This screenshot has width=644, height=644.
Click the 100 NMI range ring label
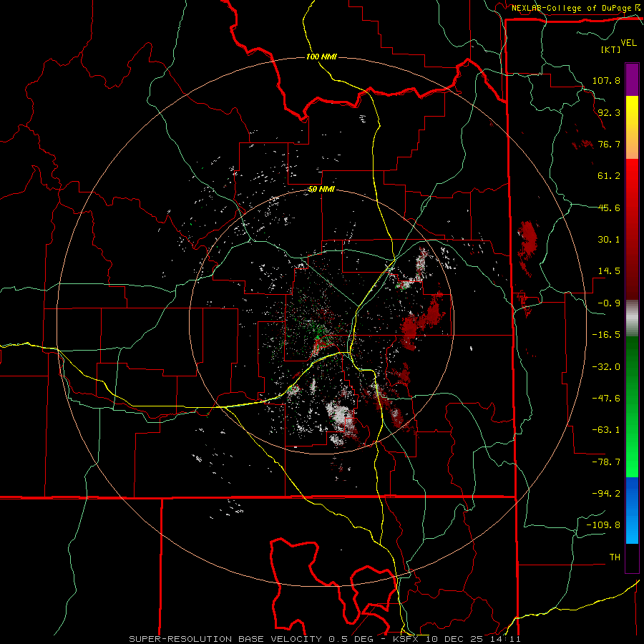click(x=321, y=57)
